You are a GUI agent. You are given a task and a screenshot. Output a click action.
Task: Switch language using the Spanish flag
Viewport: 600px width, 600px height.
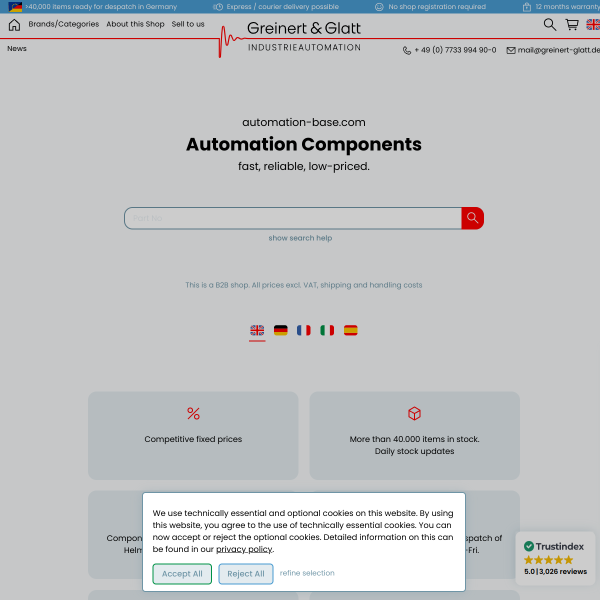pyautogui.click(x=351, y=330)
